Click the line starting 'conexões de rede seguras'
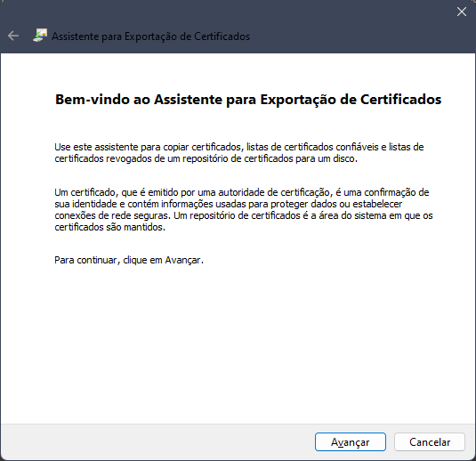Screen dimensions: 476x461 click(244, 215)
